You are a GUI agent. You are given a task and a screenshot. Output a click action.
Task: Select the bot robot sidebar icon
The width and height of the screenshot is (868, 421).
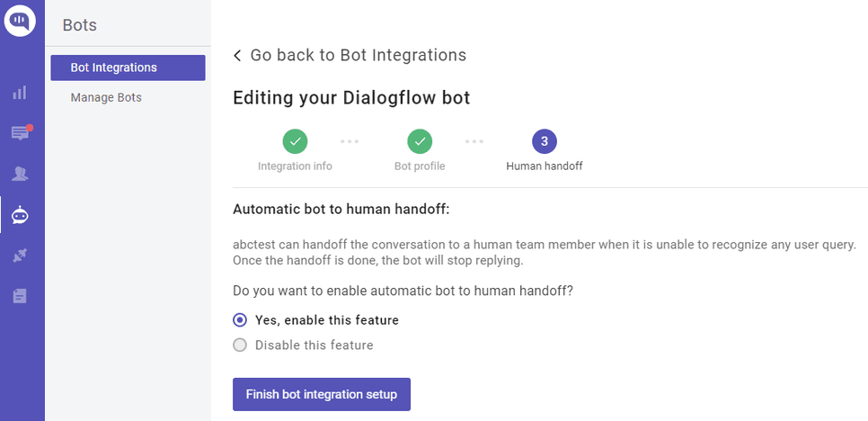[x=20, y=215]
